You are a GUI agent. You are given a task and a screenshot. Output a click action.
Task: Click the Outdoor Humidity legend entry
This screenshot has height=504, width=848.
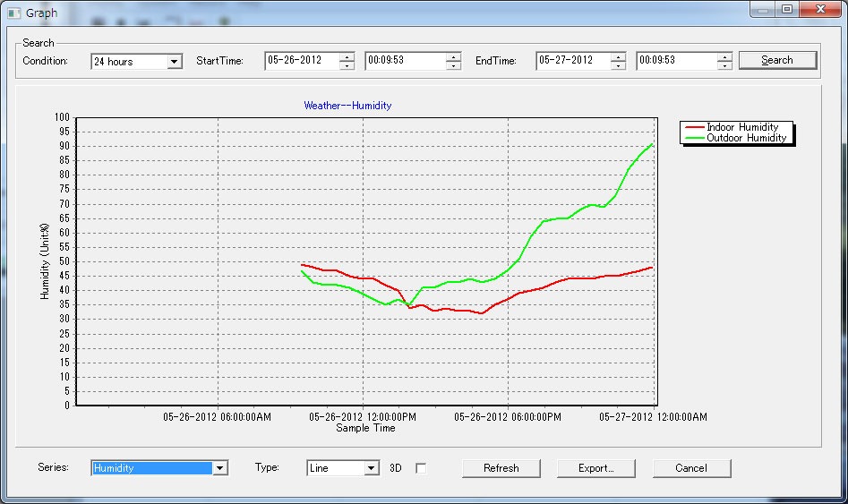(735, 138)
